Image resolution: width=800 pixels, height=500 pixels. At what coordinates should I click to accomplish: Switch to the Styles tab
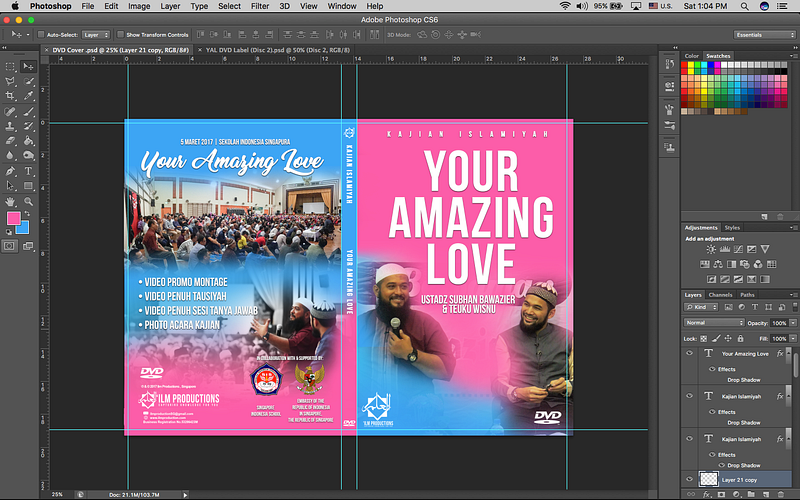point(732,228)
